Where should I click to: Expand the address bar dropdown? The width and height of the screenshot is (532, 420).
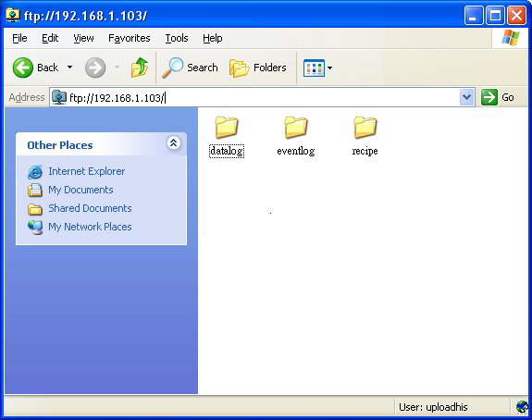pyautogui.click(x=467, y=97)
